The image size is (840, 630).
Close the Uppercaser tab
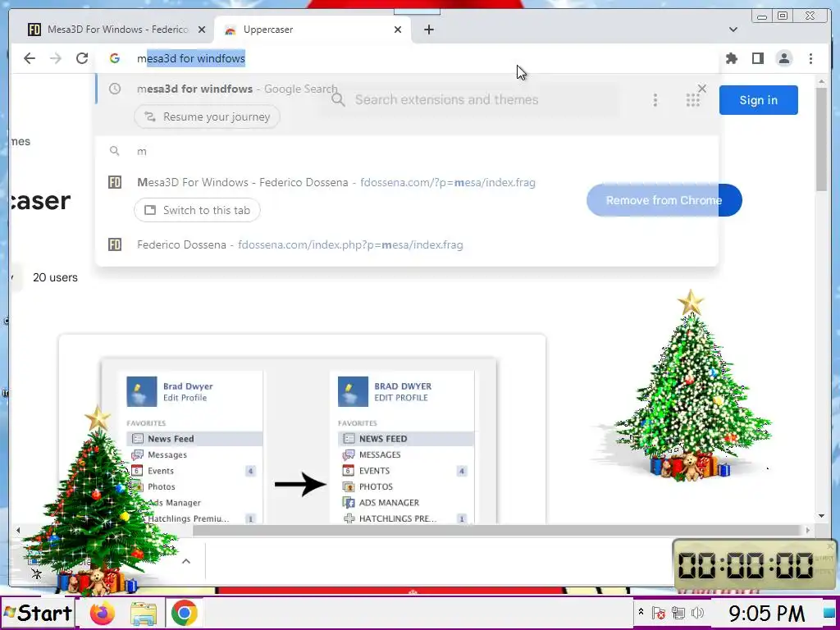[398, 30]
